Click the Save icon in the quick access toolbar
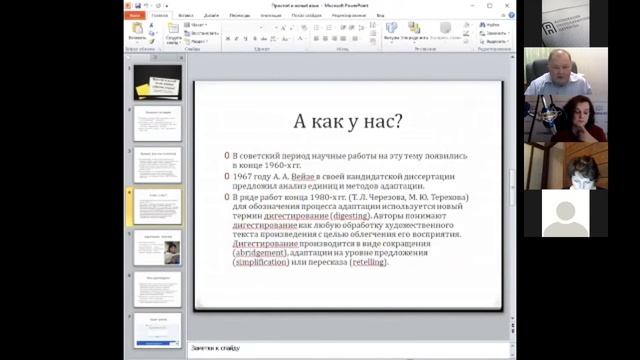 pos(138,6)
